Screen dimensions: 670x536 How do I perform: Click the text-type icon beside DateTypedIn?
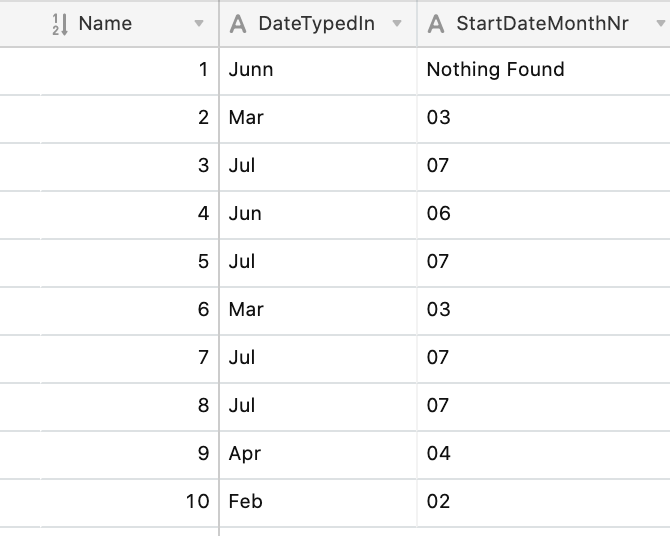238,24
